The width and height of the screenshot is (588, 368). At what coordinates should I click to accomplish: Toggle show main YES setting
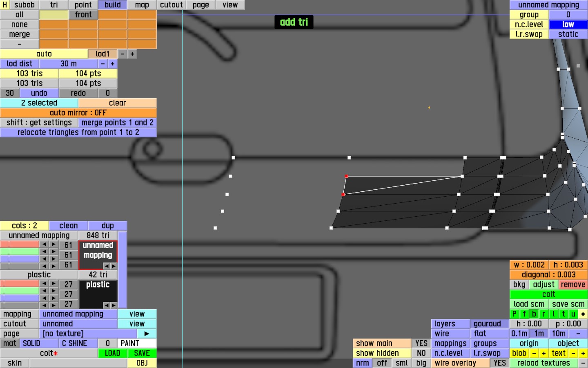pyautogui.click(x=421, y=343)
